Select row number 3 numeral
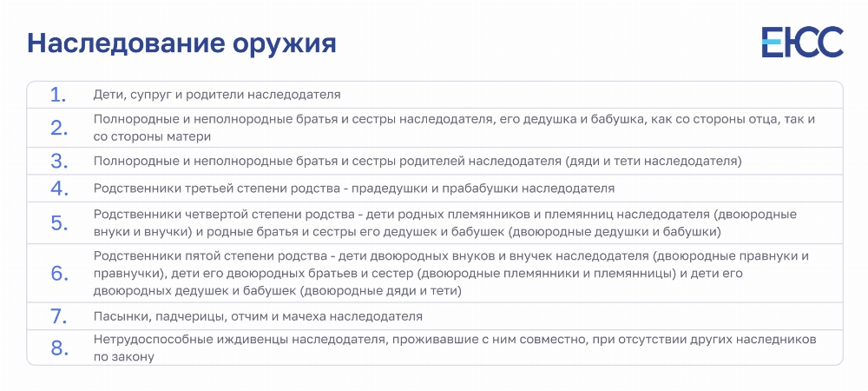 [x=59, y=161]
